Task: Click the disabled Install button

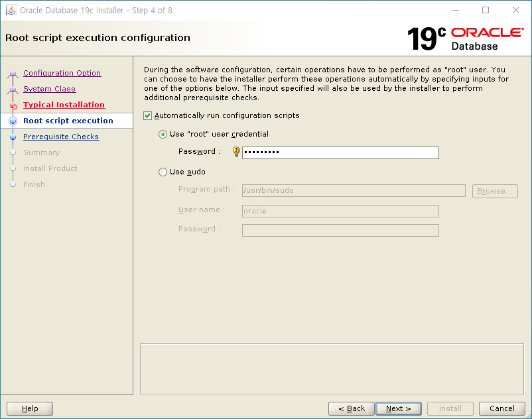Action: coord(450,408)
